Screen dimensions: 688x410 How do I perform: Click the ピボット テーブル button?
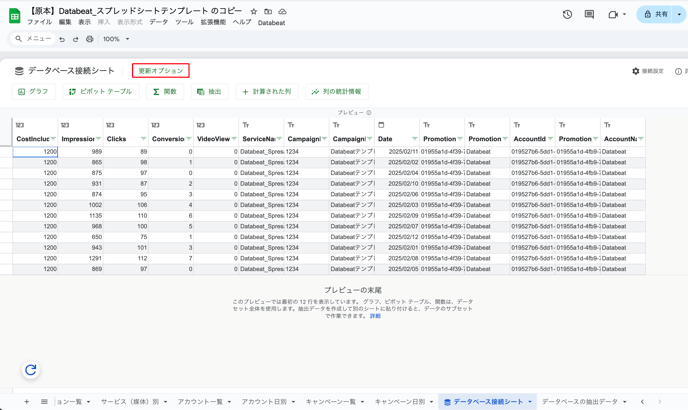pyautogui.click(x=101, y=92)
